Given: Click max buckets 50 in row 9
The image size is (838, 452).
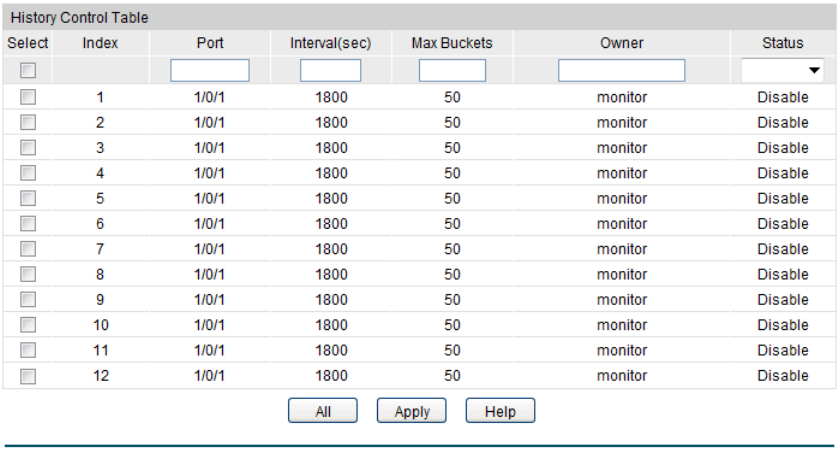Looking at the screenshot, I should click(452, 299).
